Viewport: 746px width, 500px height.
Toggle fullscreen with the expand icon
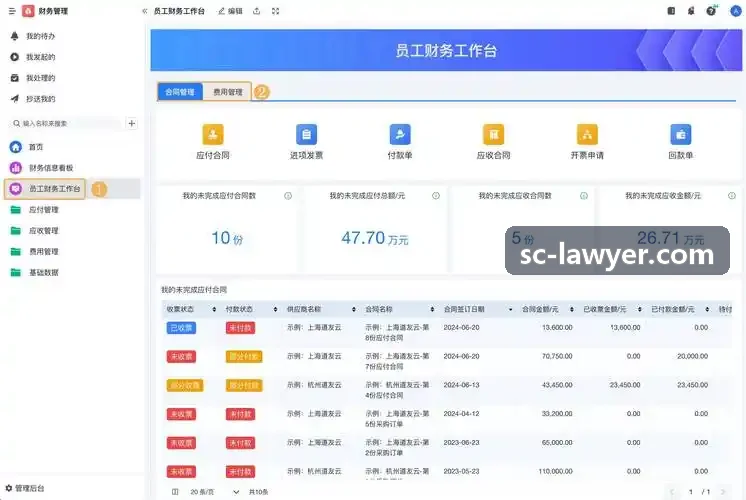(x=275, y=11)
